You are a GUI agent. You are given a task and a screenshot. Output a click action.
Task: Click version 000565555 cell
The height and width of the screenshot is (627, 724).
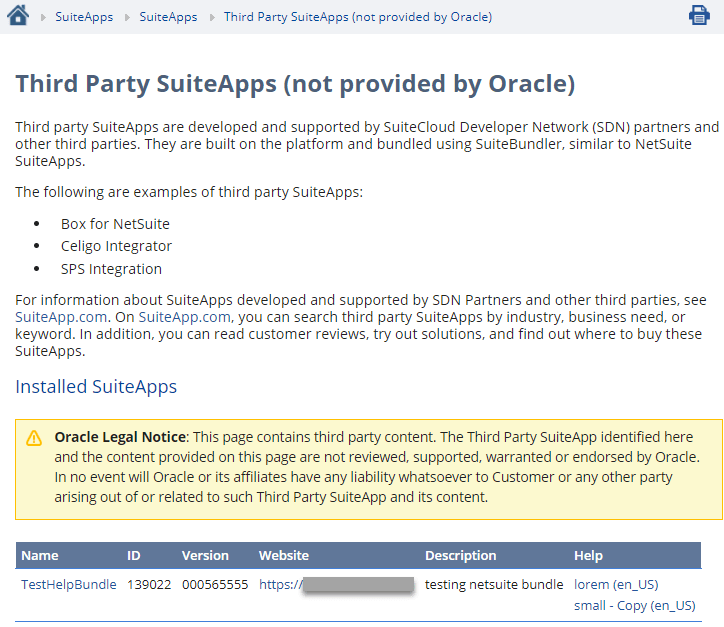tap(215, 585)
